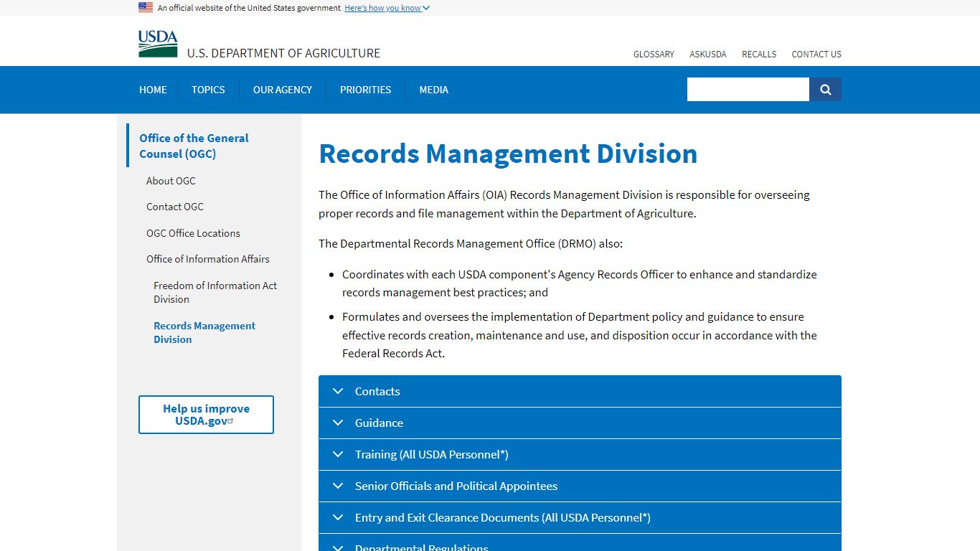The height and width of the screenshot is (551, 980).
Task: Click the USDA logo
Action: point(158,44)
